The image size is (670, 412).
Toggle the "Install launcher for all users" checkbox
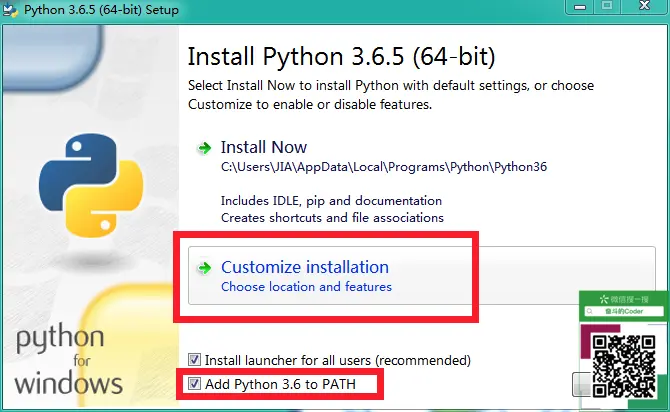tap(195, 359)
